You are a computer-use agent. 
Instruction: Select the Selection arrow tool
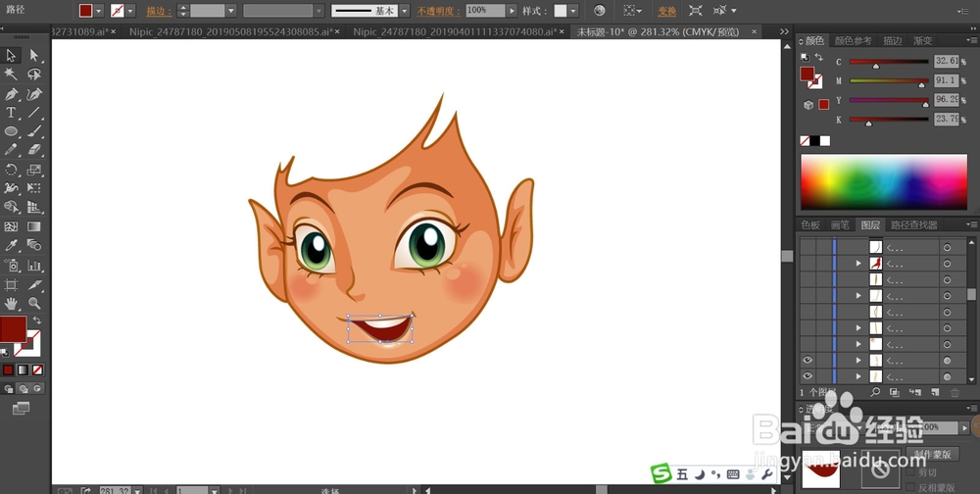click(x=11, y=56)
